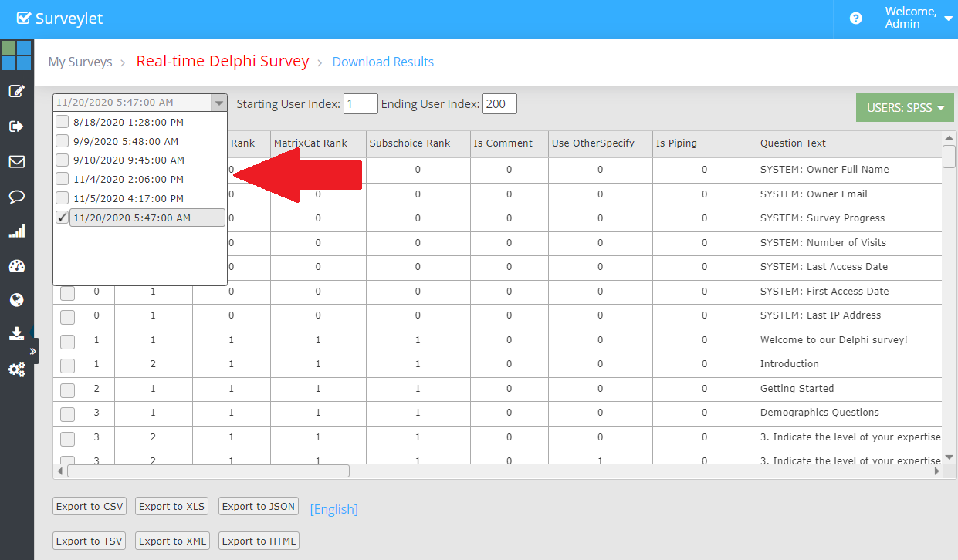This screenshot has height=560, width=958.
Task: Click the help question mark icon
Action: click(x=855, y=19)
